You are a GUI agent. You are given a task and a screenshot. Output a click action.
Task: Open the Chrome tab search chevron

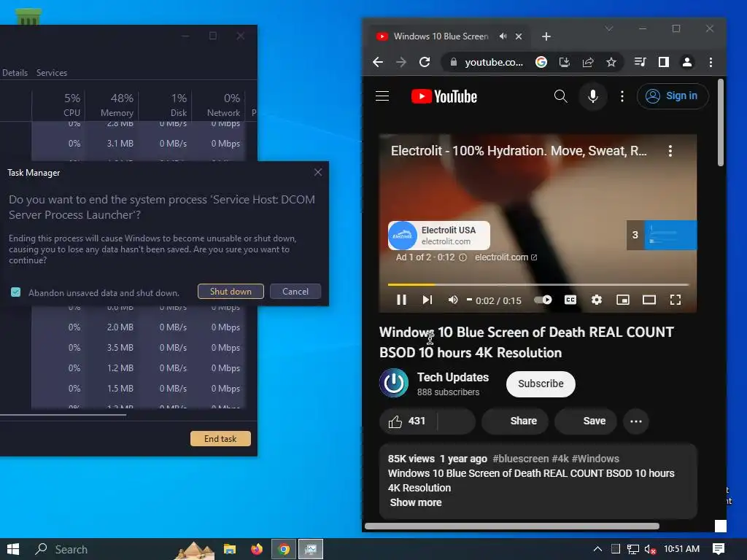tap(609, 28)
